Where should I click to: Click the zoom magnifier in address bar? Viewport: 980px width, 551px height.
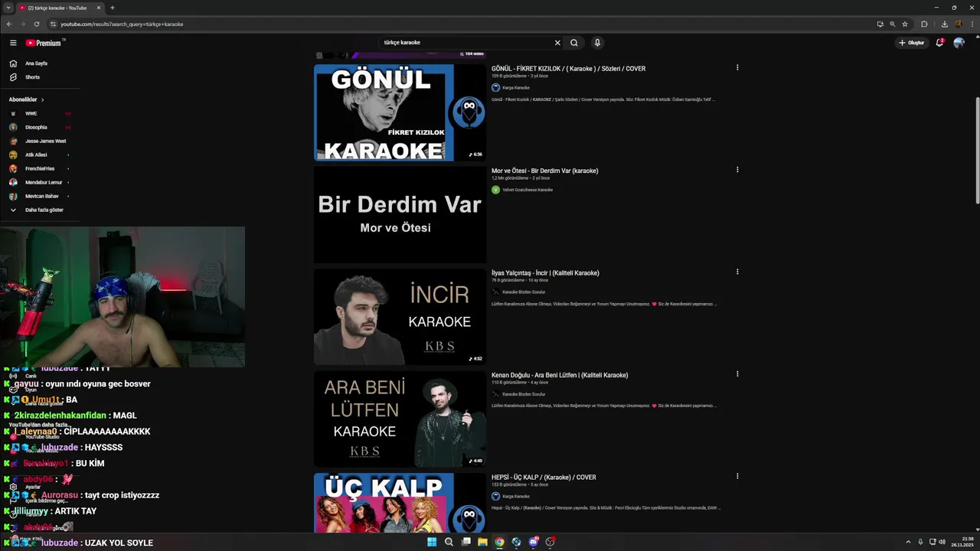pos(892,24)
